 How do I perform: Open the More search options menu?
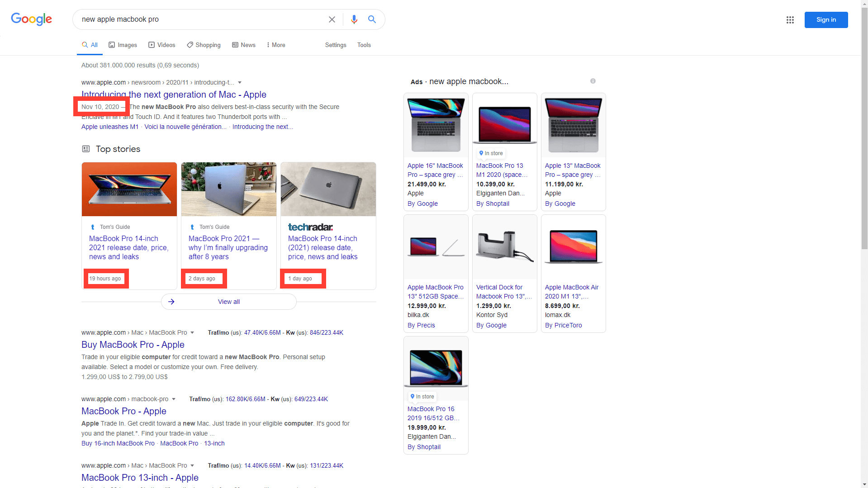pos(275,45)
